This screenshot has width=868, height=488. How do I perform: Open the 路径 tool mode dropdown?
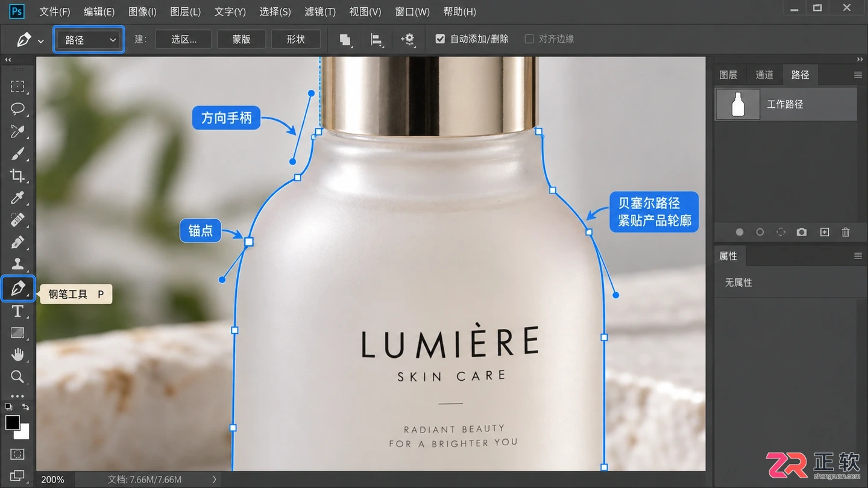[89, 40]
